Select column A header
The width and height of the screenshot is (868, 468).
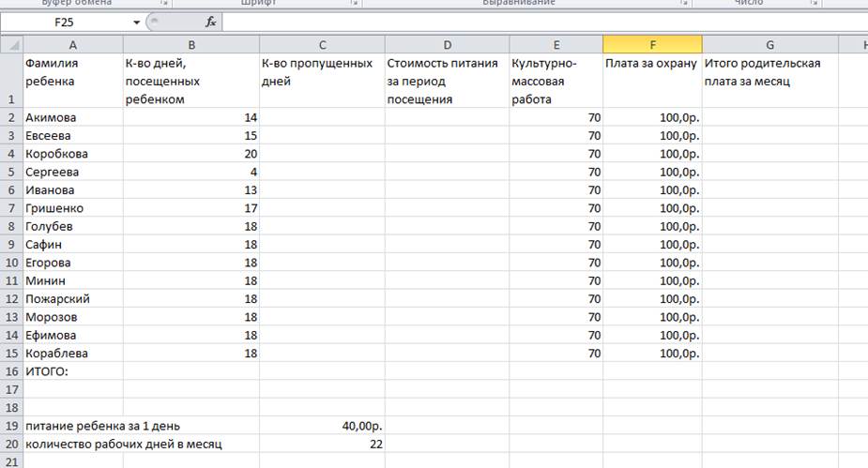(73, 45)
